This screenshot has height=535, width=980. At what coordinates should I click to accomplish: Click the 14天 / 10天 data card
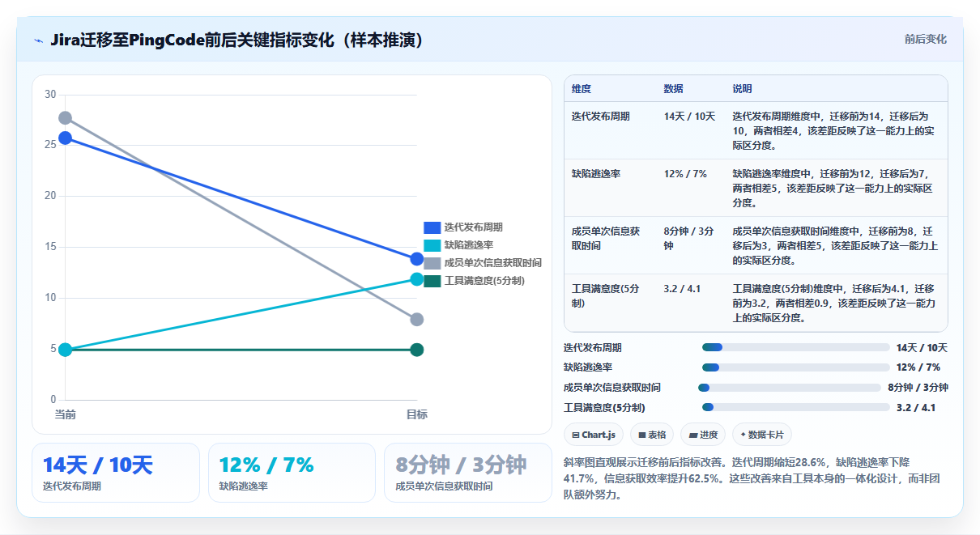pos(116,473)
